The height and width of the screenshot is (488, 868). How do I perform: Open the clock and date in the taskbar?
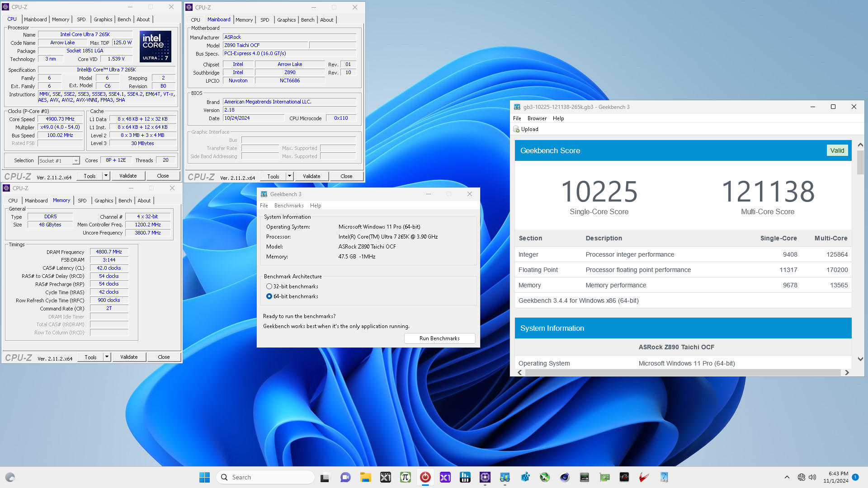(x=835, y=477)
